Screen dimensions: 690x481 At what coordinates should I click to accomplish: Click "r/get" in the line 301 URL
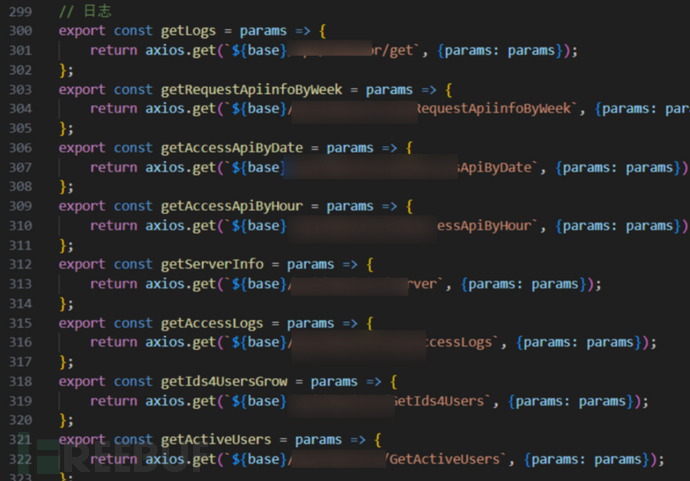click(x=393, y=51)
